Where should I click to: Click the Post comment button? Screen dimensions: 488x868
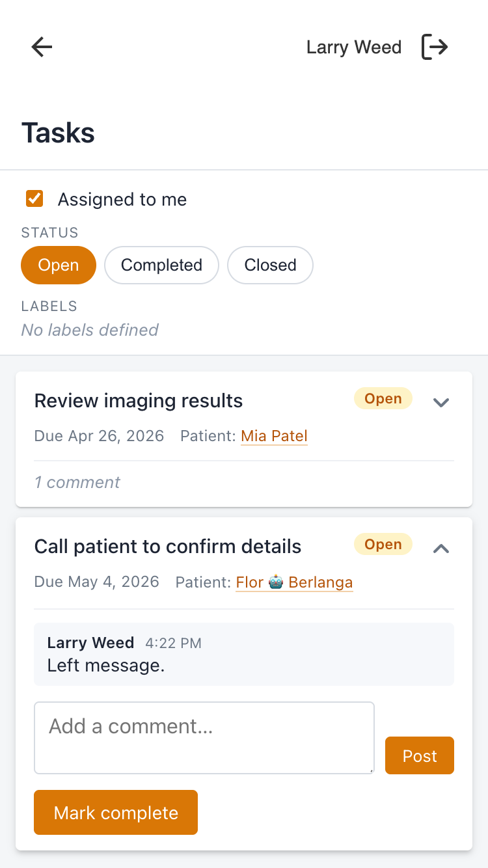419,755
